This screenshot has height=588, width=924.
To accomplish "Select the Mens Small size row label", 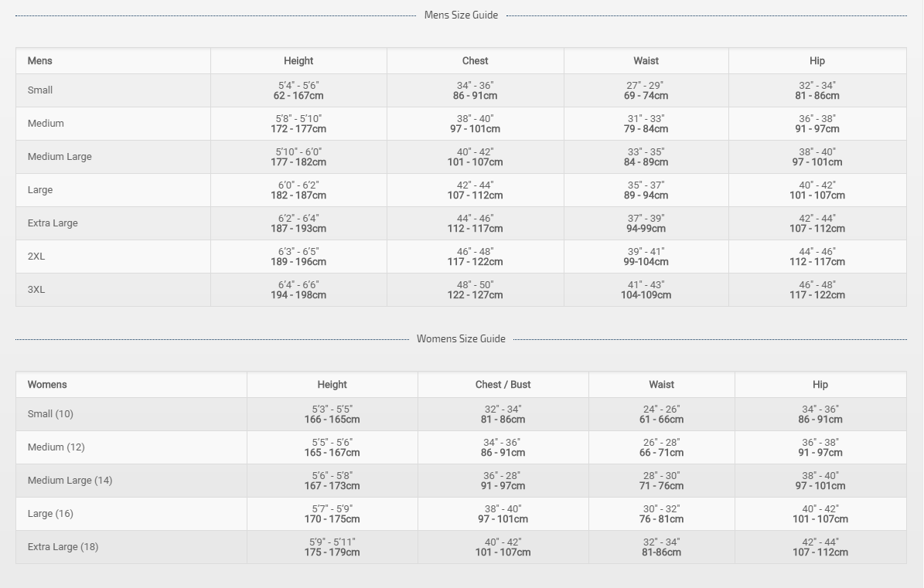I will [40, 90].
